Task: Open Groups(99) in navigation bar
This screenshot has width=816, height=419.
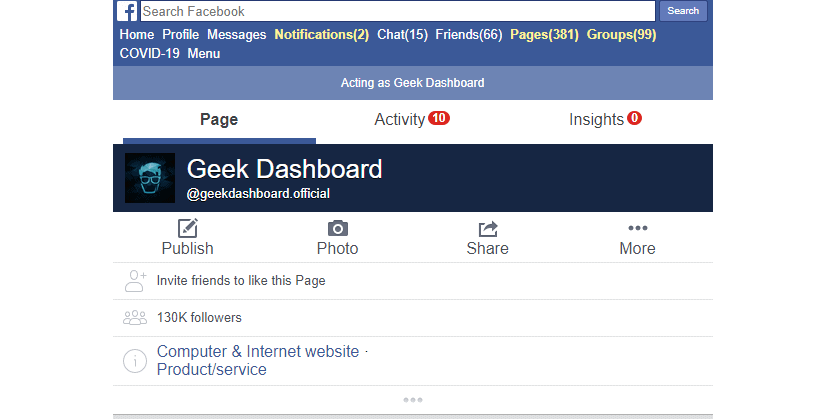Action: point(621,34)
